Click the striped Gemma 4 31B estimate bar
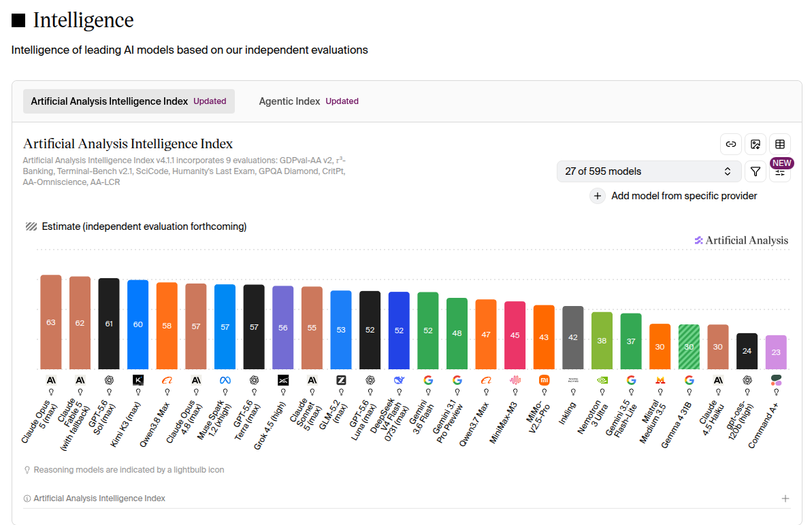 tap(689, 347)
